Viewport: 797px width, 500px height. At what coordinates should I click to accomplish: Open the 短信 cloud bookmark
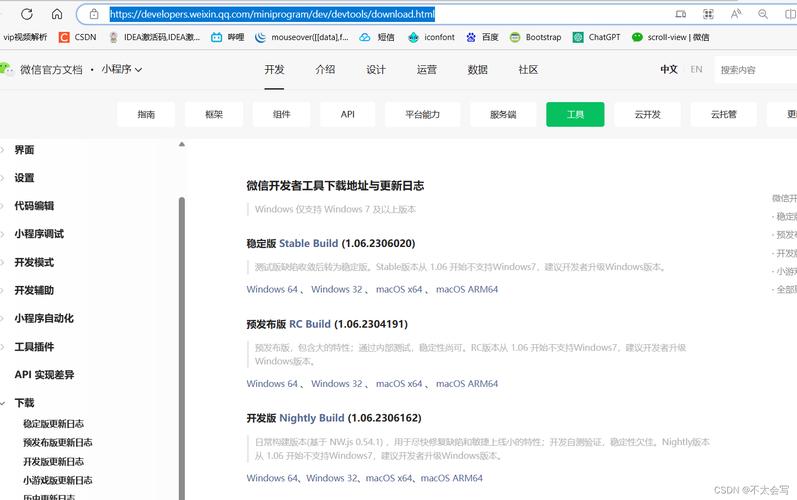377,37
